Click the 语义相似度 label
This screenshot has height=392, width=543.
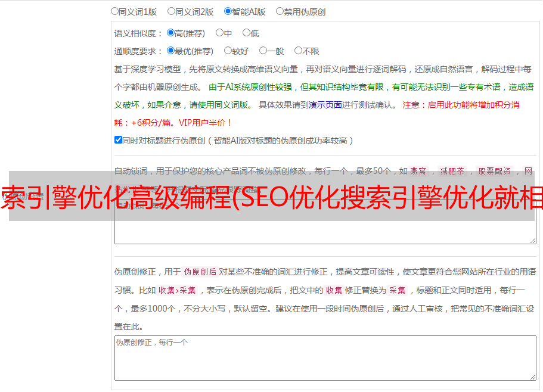(138, 33)
